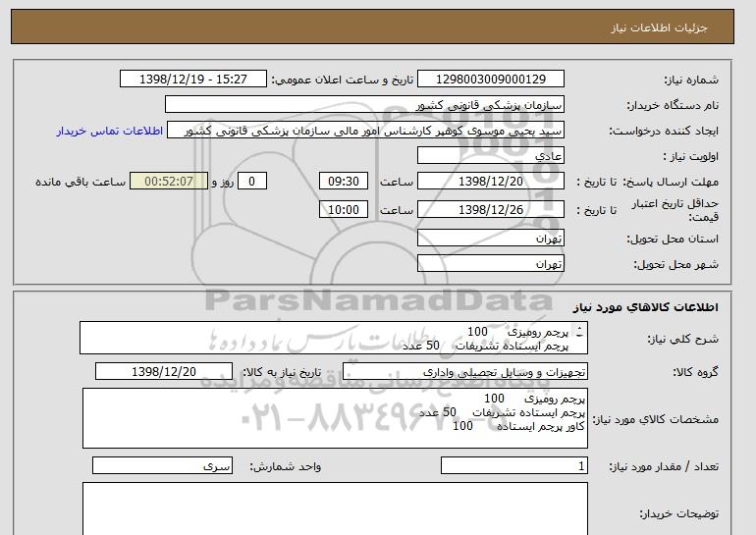The width and height of the screenshot is (756, 535).
Task: Click the text کاور پرچم ایستاده 100
Action: tap(518, 426)
